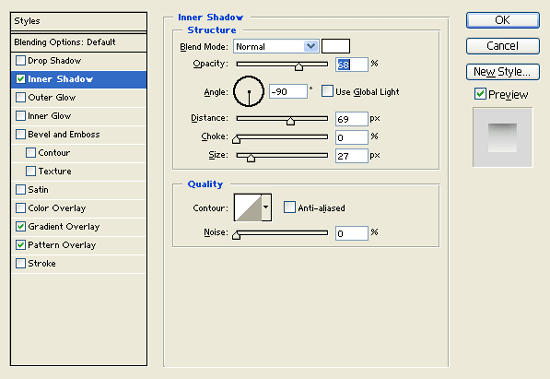
Task: Click the Opacity value field
Action: click(351, 65)
